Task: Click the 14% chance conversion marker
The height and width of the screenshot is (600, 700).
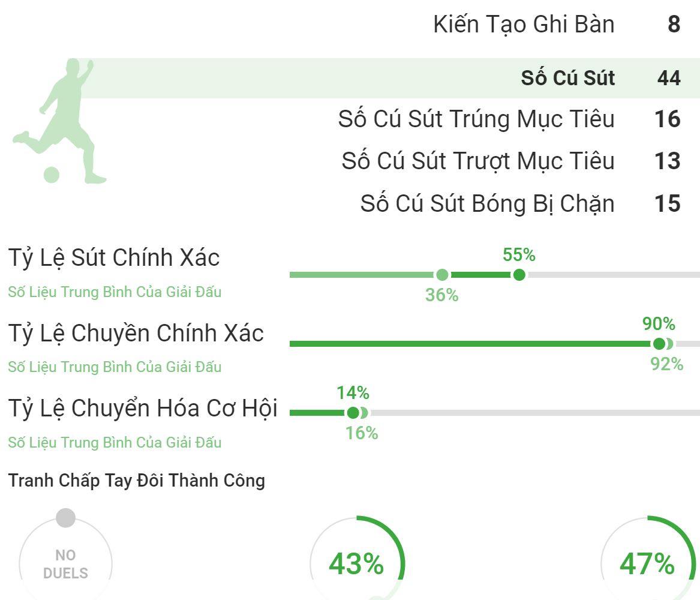Action: 353,413
